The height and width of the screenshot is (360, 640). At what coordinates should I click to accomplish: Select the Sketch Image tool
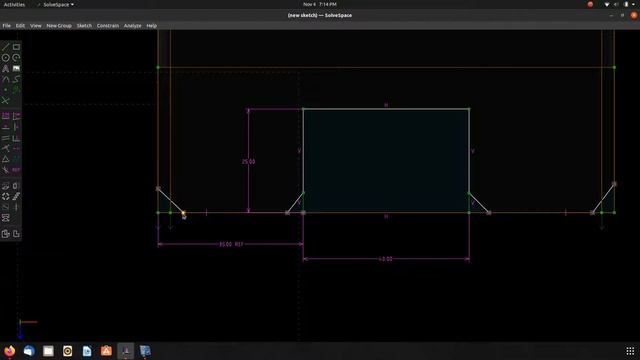click(x=16, y=69)
